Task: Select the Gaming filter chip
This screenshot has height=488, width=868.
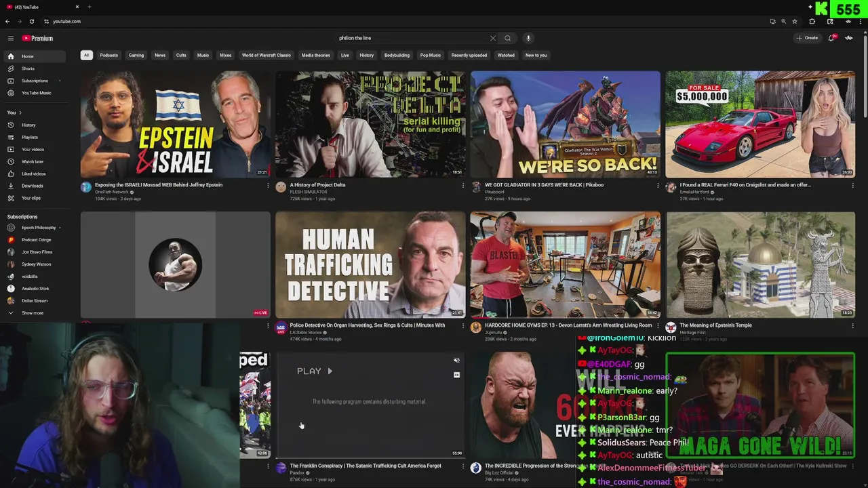Action: [136, 55]
